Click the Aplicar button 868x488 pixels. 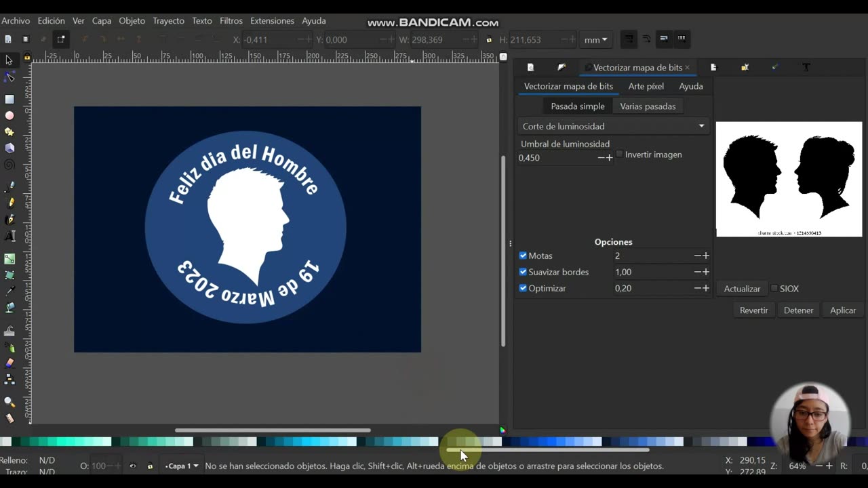coord(843,310)
